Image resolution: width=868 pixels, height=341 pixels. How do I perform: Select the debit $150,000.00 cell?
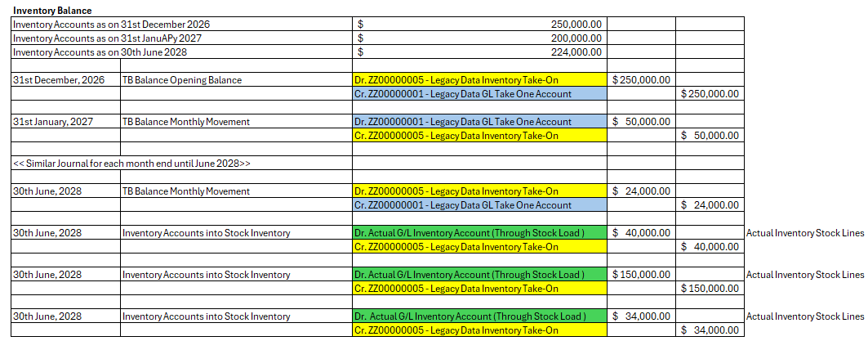pyautogui.click(x=641, y=275)
